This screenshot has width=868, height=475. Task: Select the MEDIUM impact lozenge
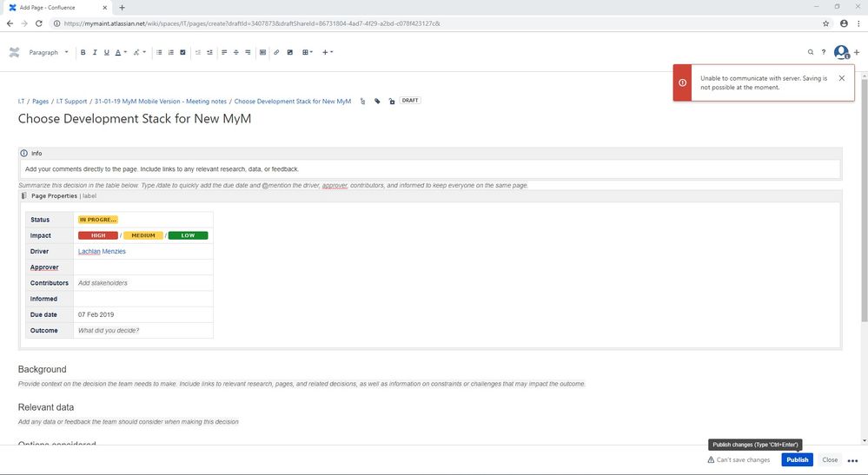pos(142,235)
